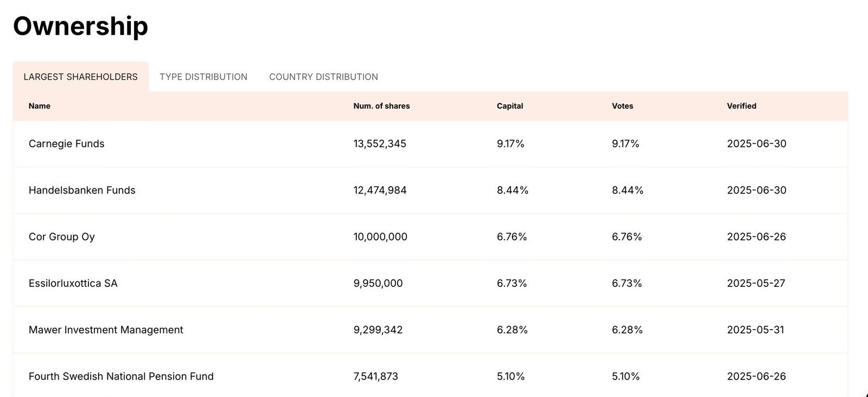Viewport: 868px width, 397px height.
Task: Click the share count 7,541,873
Action: tap(376, 376)
